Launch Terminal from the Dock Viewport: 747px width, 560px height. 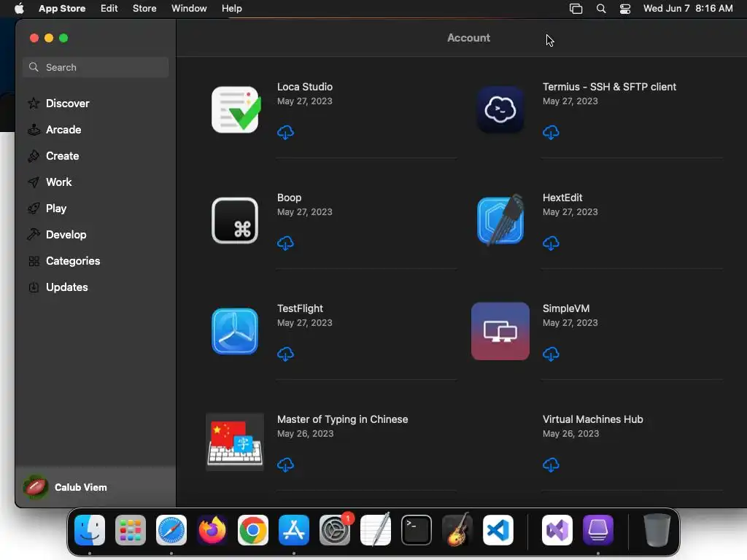417,530
